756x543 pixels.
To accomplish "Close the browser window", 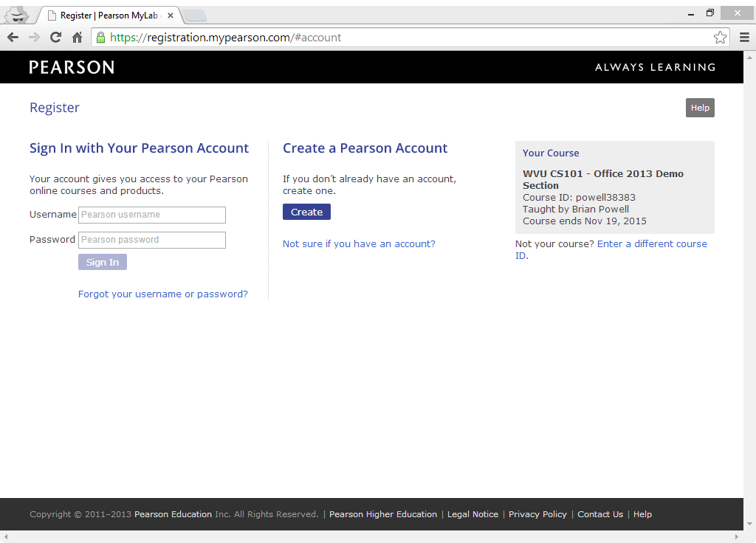I will [x=738, y=13].
